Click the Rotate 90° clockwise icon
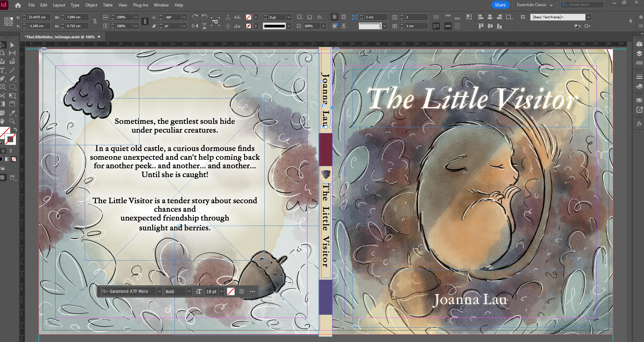The width and height of the screenshot is (644, 342). pyautogui.click(x=195, y=17)
